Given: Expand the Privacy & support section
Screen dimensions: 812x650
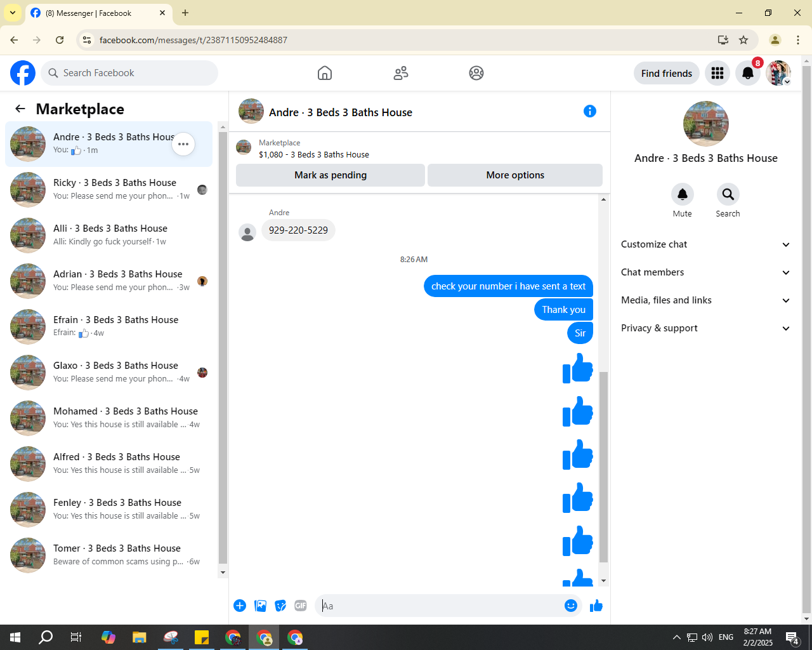Looking at the screenshot, I should pos(706,328).
